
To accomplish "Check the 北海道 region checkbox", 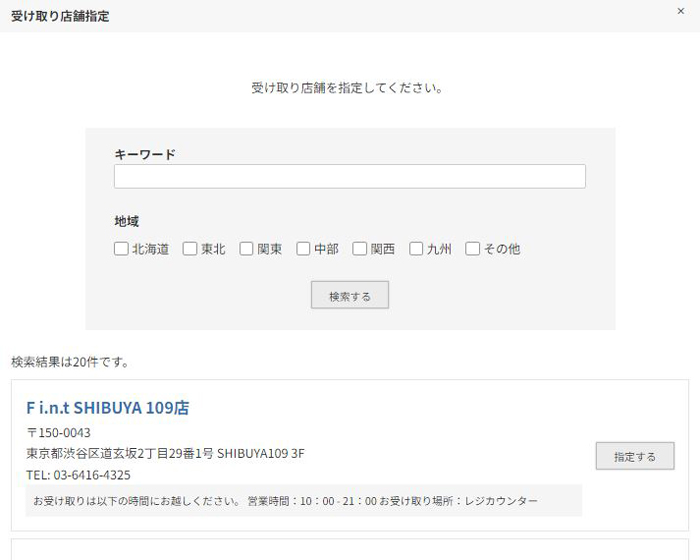I will pyautogui.click(x=121, y=249).
